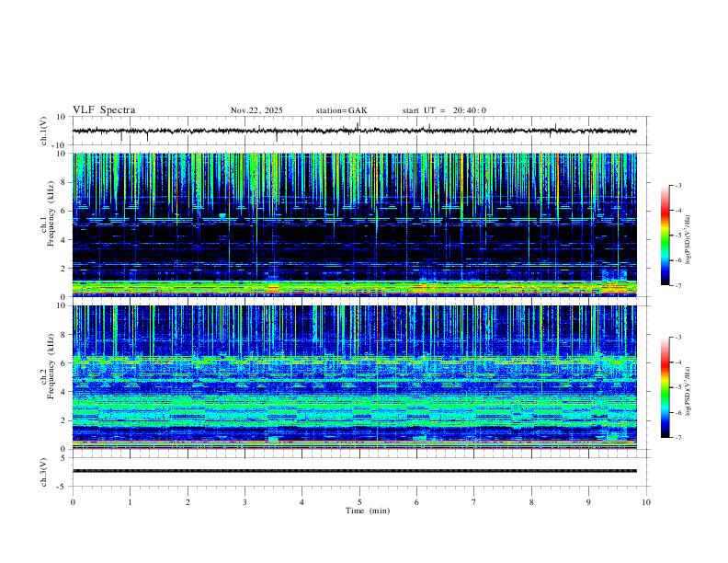Click the time axis tick label "9"
Image resolution: width=728 pixels, height=563 pixels.
tap(588, 502)
